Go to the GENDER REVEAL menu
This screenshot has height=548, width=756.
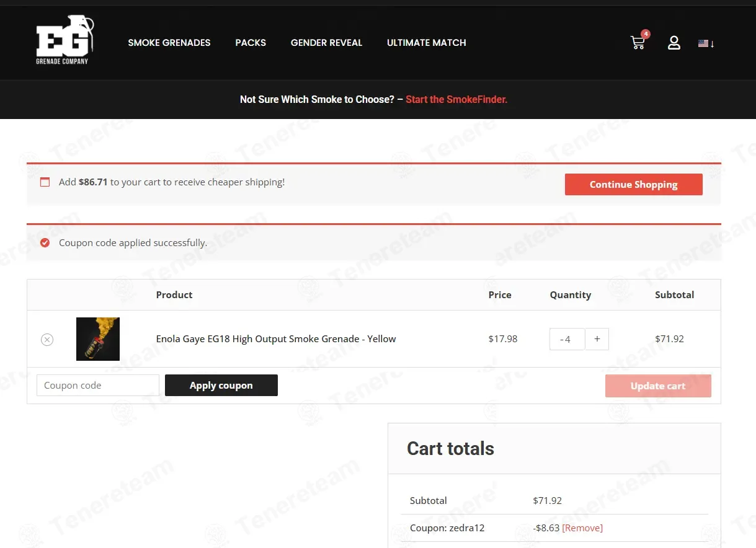pyautogui.click(x=326, y=43)
